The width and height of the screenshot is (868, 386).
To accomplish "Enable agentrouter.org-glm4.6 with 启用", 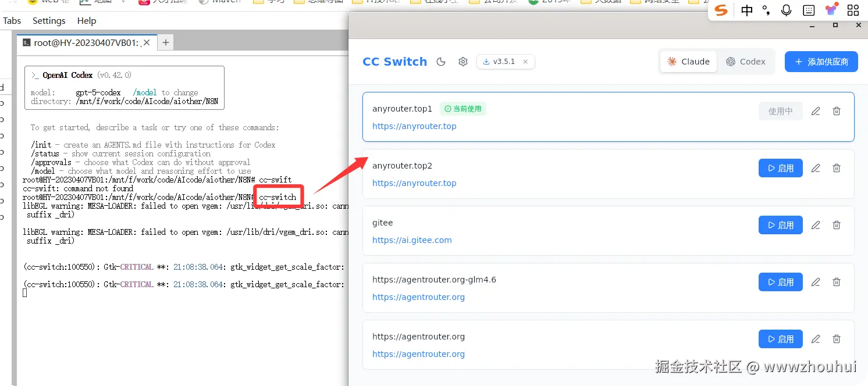I will coord(781,282).
